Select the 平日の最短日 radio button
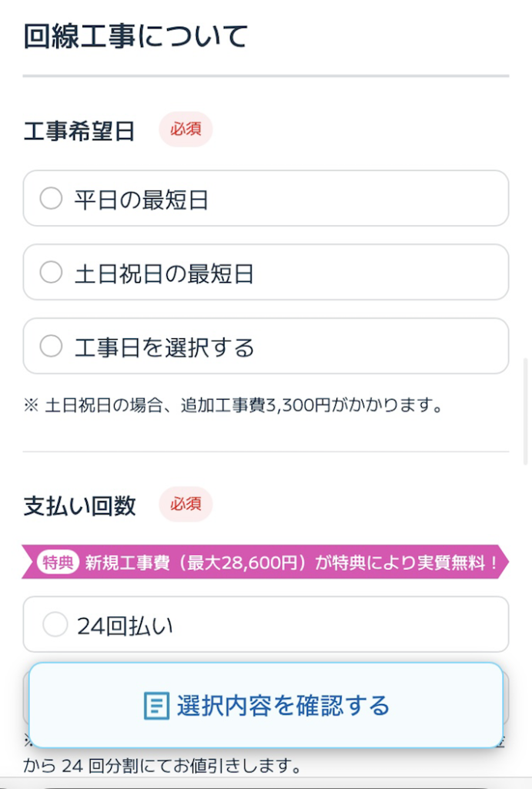The width and height of the screenshot is (532, 789). (51, 198)
